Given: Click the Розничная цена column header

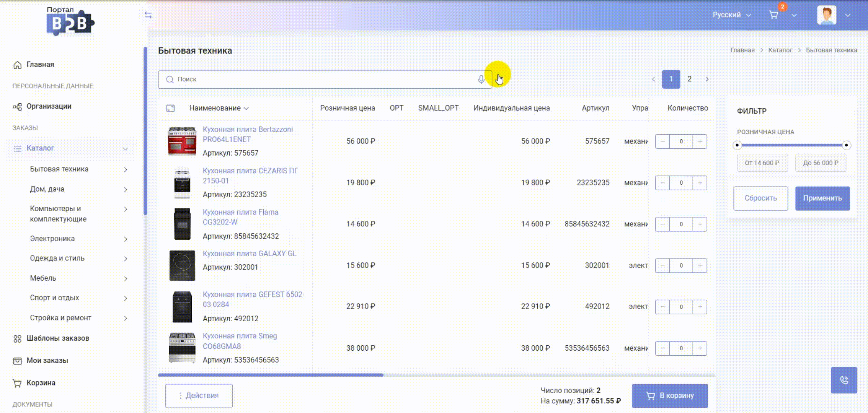Looking at the screenshot, I should (x=348, y=108).
